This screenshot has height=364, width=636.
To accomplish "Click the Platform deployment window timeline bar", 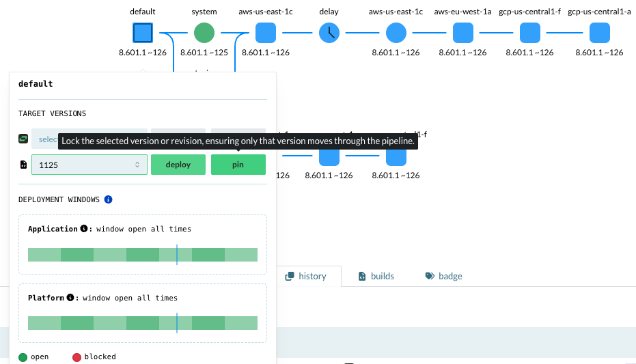I will [142, 323].
